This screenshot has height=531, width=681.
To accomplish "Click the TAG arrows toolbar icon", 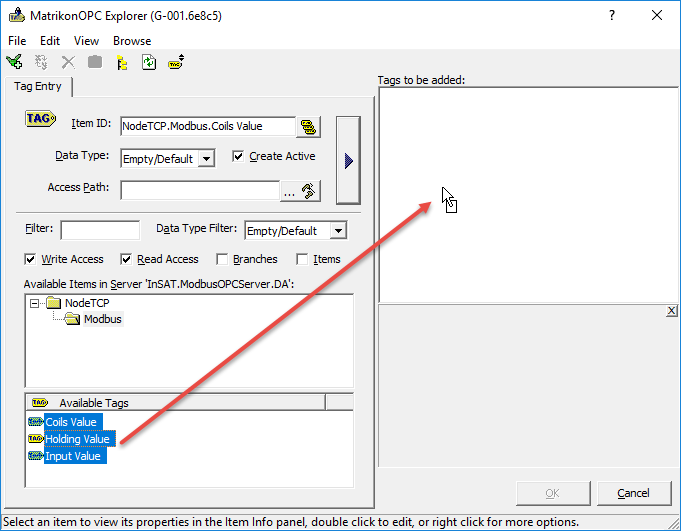I will click(175, 62).
